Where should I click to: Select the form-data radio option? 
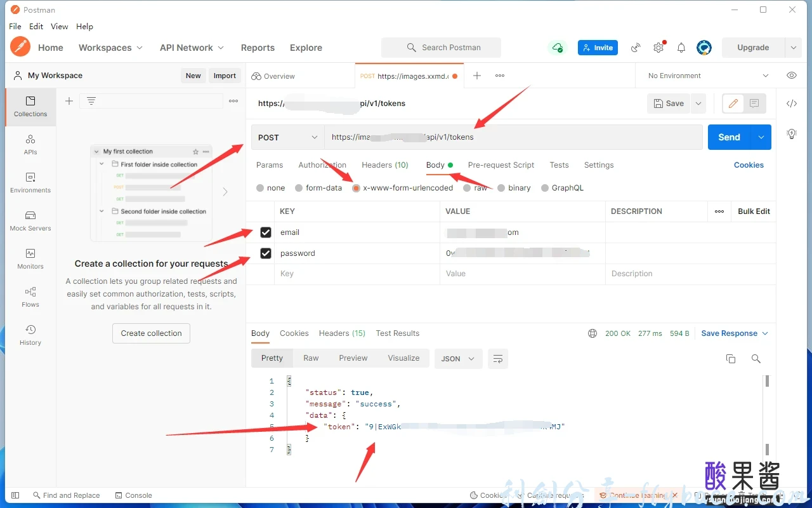coord(299,188)
